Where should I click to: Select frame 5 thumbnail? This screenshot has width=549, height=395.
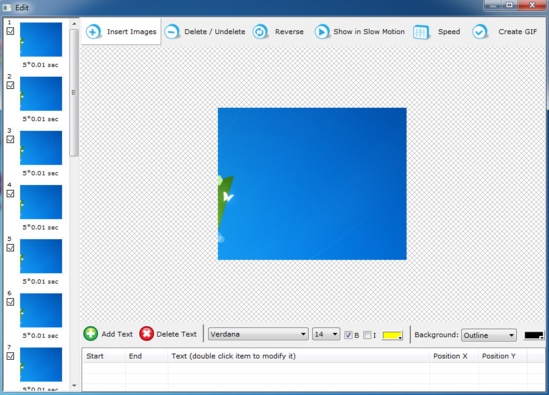point(41,256)
